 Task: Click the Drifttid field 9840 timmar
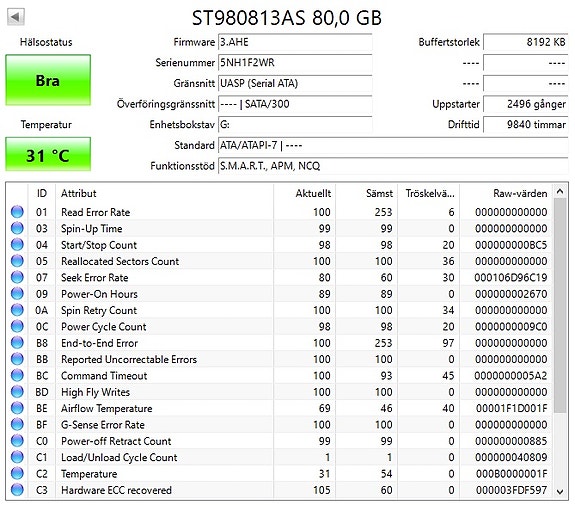[526, 125]
